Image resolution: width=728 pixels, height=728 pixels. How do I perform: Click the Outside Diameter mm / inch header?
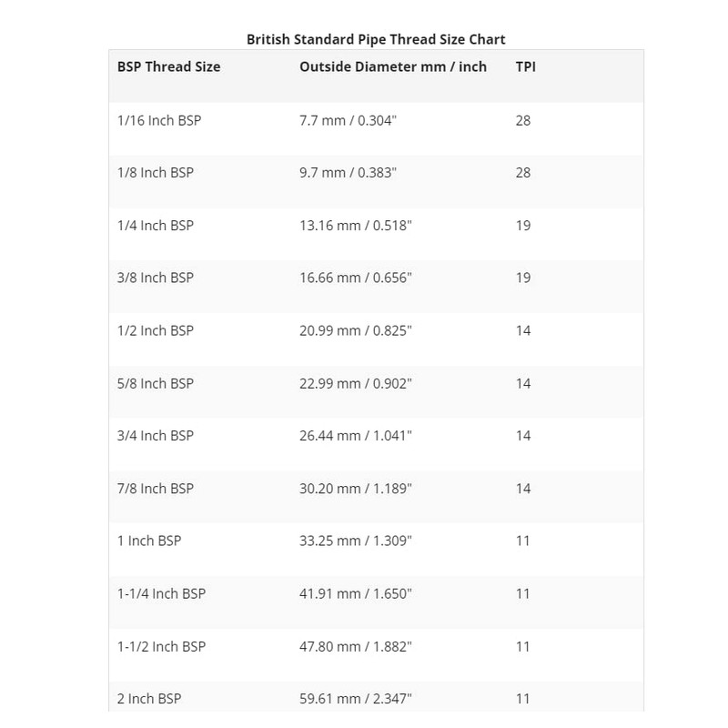click(x=392, y=66)
